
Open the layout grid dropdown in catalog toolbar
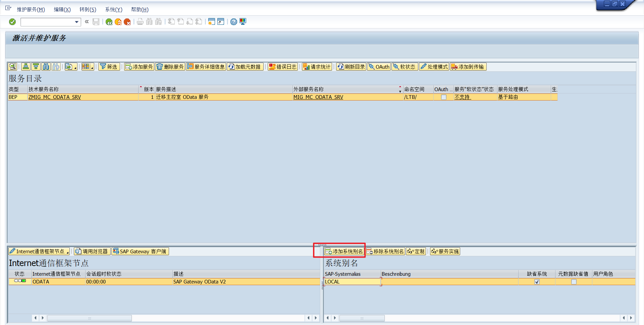[88, 67]
